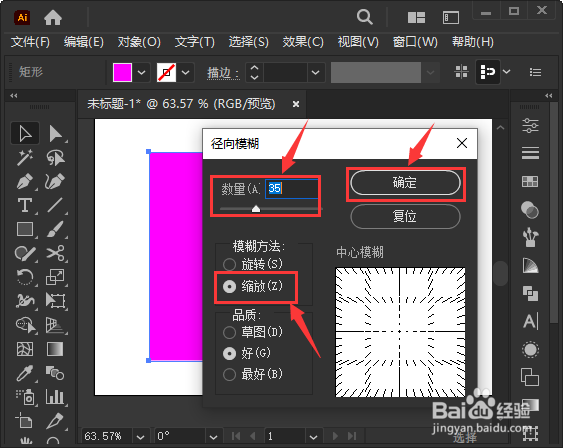Select the Paintbrush tool
This screenshot has height=448, width=563.
click(x=55, y=229)
